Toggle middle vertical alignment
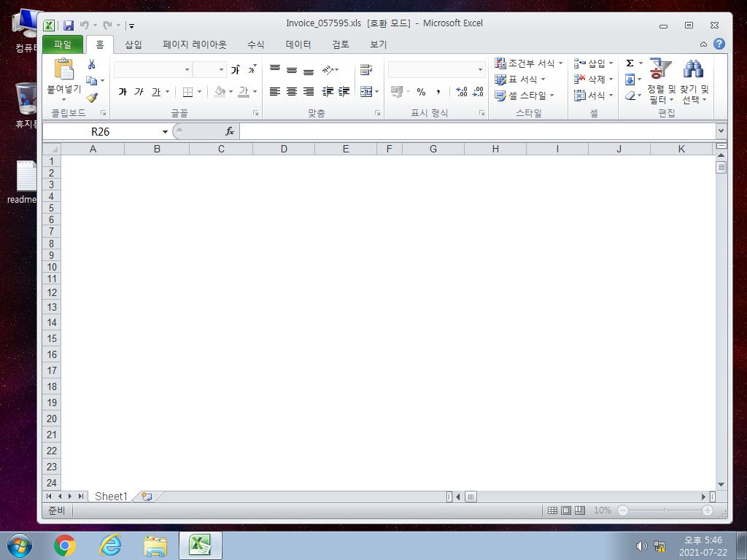The width and height of the screenshot is (747, 560). tap(292, 69)
